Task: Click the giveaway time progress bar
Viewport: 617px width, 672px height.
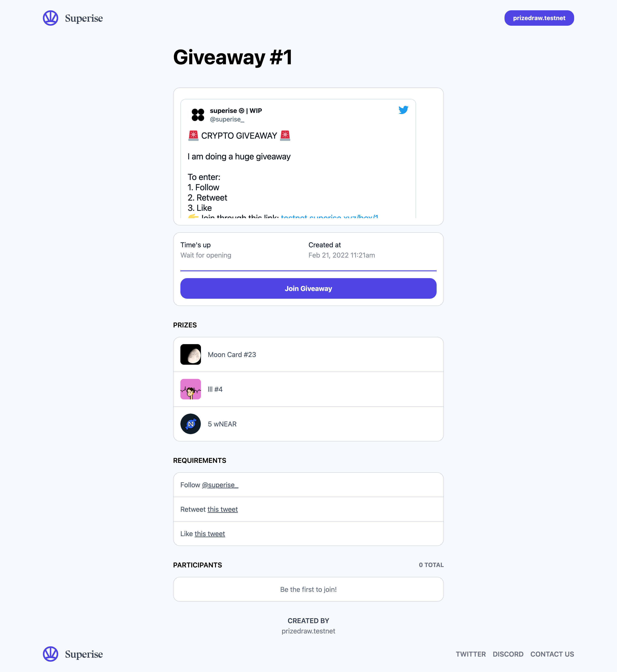Action: [308, 271]
